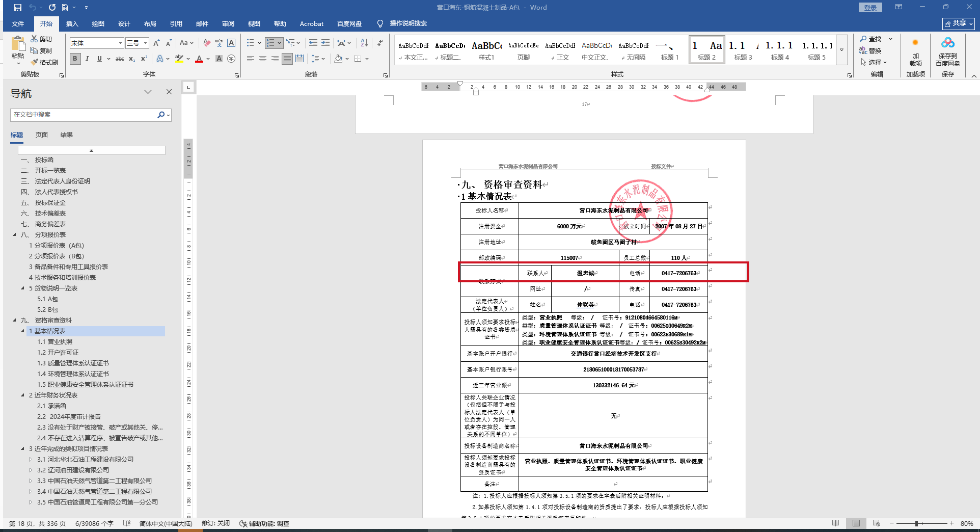Apply the 无间隔 style

[x=634, y=50]
